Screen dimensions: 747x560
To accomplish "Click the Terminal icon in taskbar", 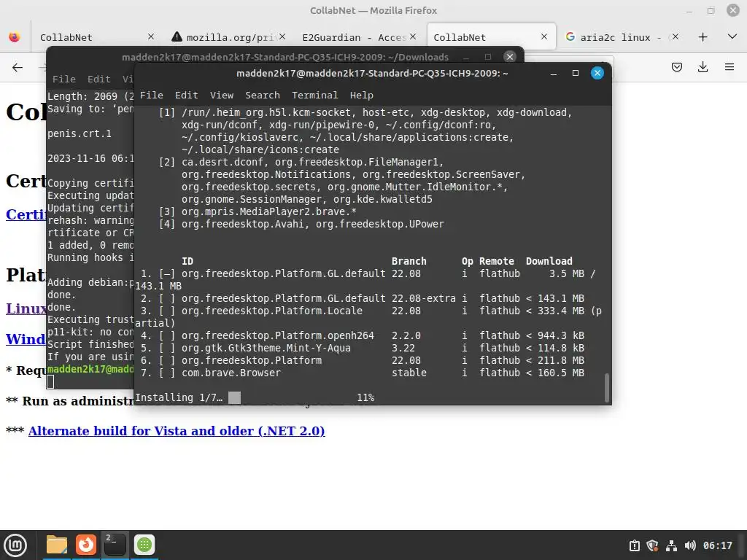I will pos(115,545).
